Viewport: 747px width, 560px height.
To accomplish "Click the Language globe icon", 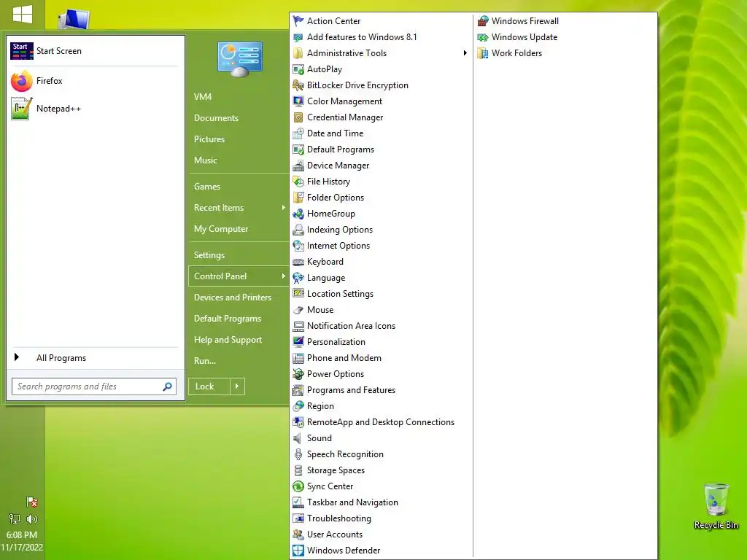I will pyautogui.click(x=298, y=278).
